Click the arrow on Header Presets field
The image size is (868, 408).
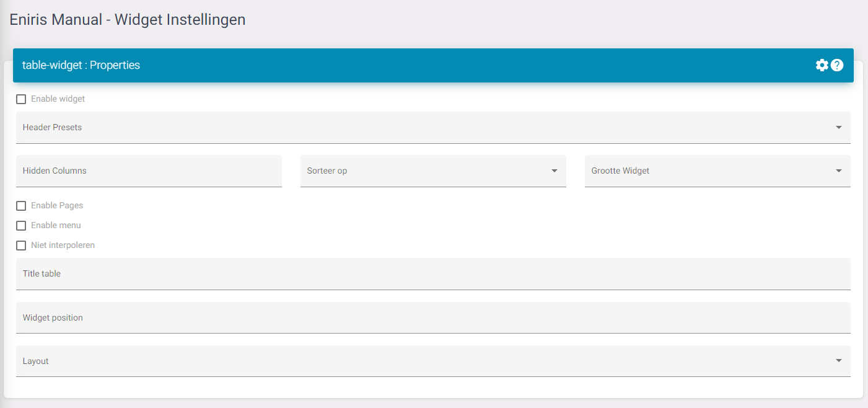tap(838, 128)
